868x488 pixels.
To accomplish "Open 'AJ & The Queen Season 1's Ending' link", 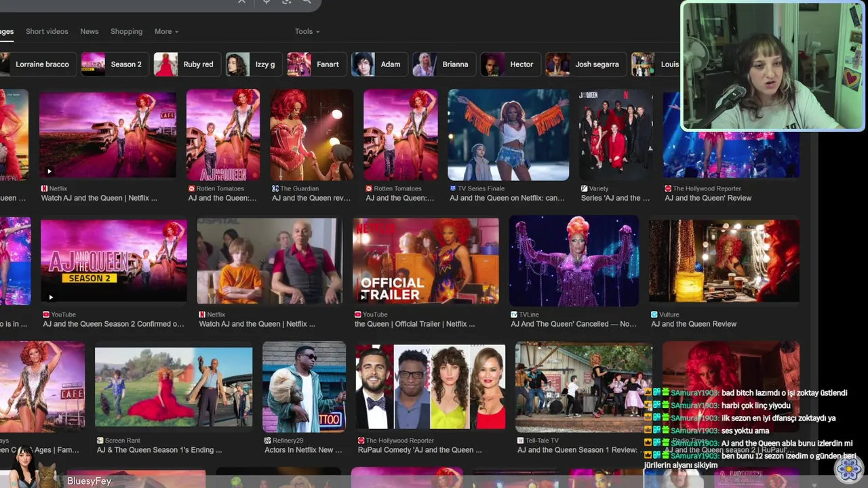I will pyautogui.click(x=159, y=450).
